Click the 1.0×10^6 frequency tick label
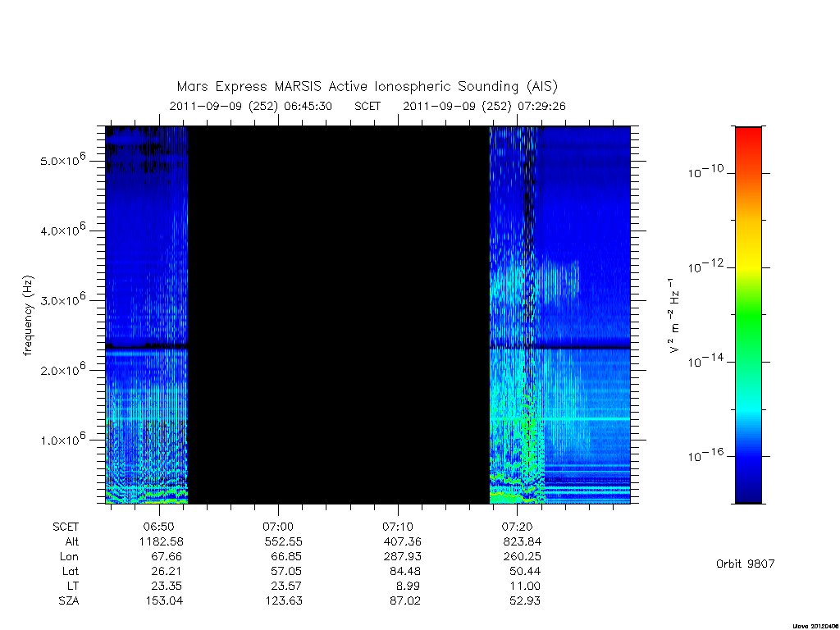 click(x=62, y=440)
